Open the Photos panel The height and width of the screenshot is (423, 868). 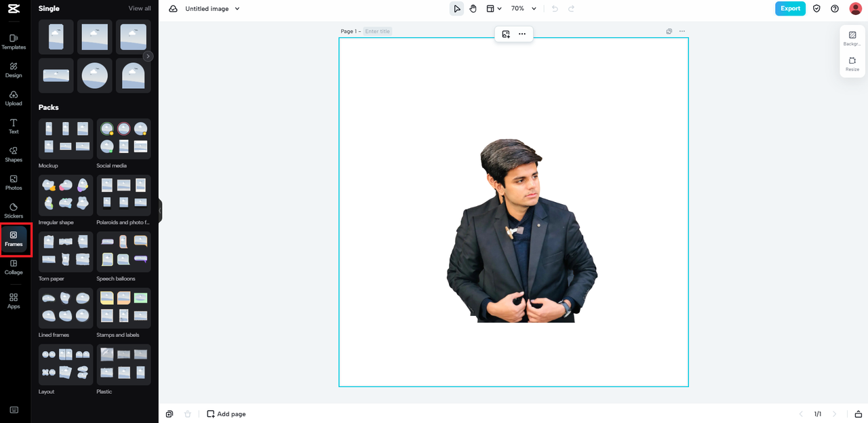tap(14, 182)
